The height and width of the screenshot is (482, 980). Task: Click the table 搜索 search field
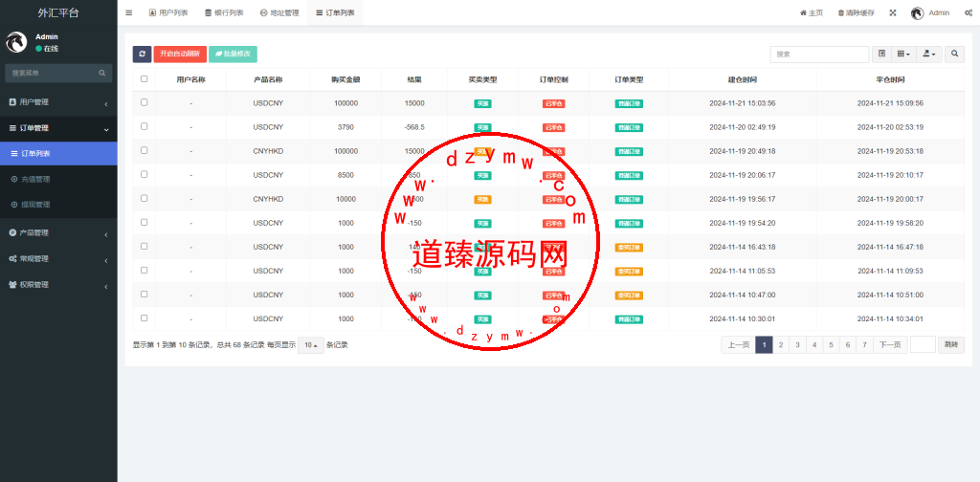pos(819,55)
